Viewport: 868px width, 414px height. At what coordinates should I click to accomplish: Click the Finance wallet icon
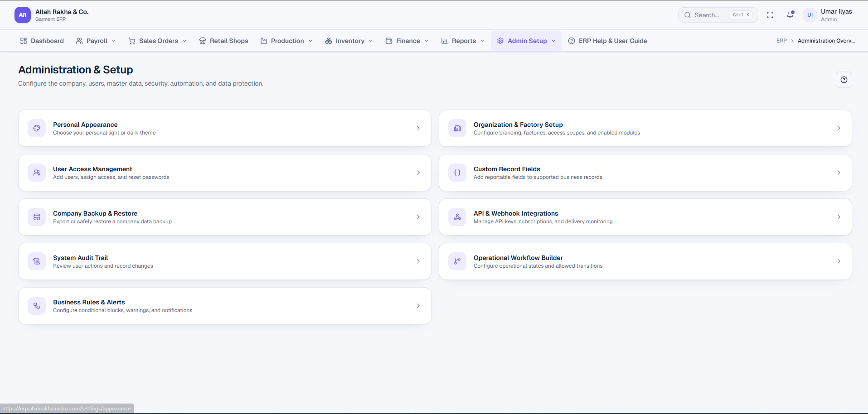pyautogui.click(x=389, y=41)
